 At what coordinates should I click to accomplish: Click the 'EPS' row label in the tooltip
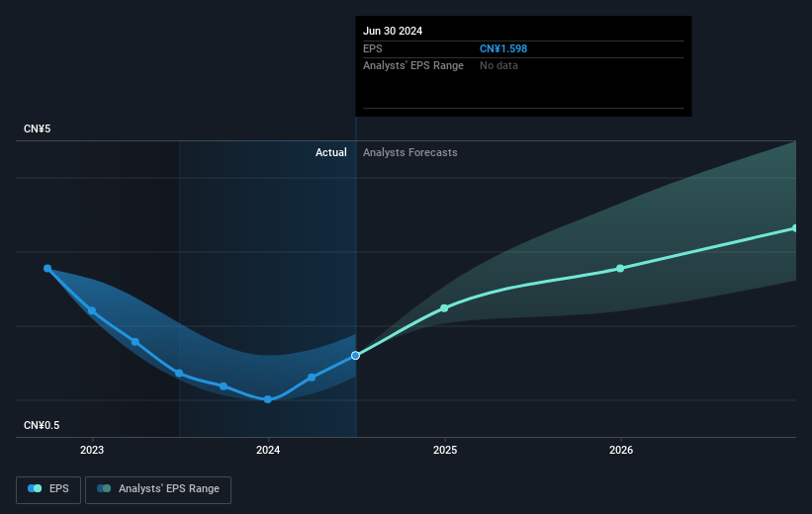coord(372,48)
